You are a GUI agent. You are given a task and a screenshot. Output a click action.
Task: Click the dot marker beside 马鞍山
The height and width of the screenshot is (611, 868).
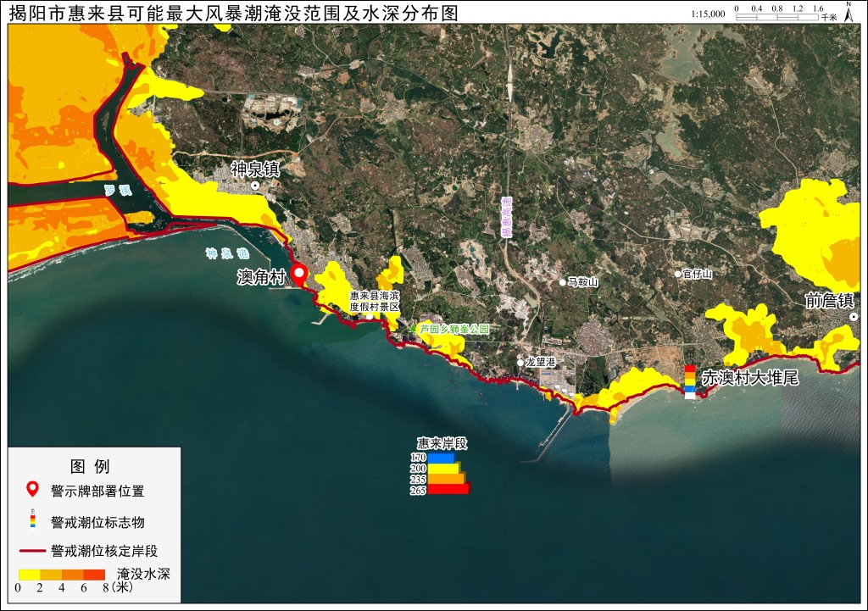(x=563, y=282)
